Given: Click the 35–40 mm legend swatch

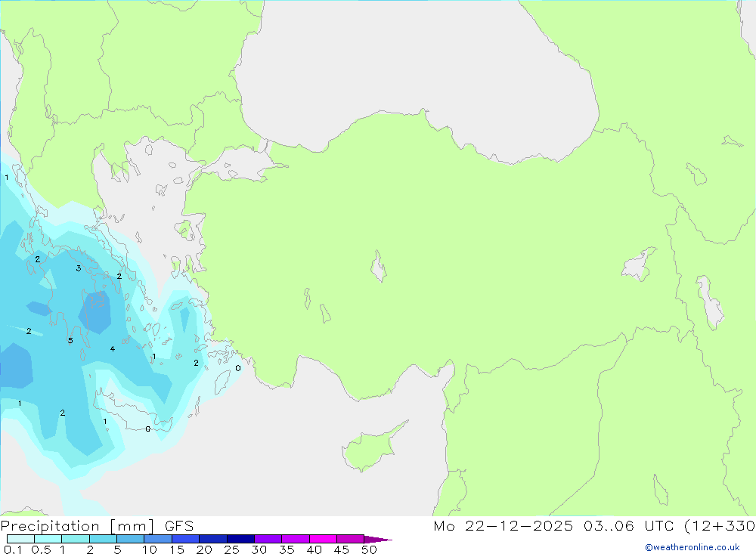Looking at the screenshot, I should pyautogui.click(x=296, y=539).
